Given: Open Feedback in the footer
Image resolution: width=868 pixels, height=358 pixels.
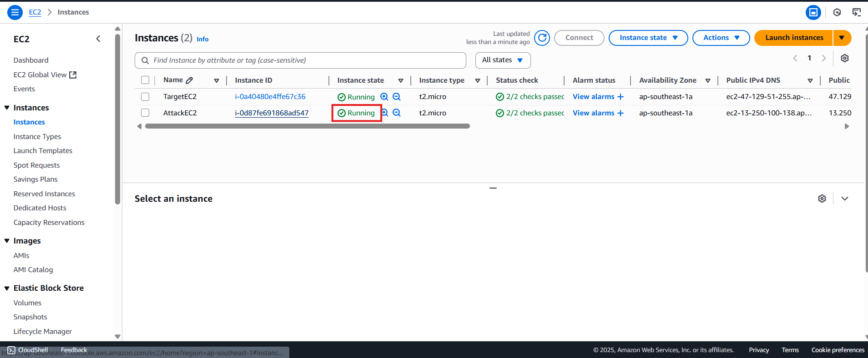Looking at the screenshot, I should [x=74, y=350].
